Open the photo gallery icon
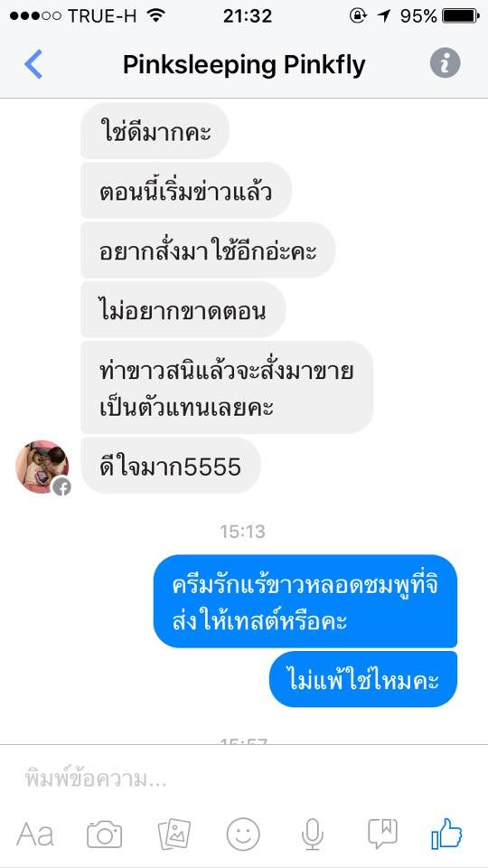The image size is (488, 868). pyautogui.click(x=174, y=834)
